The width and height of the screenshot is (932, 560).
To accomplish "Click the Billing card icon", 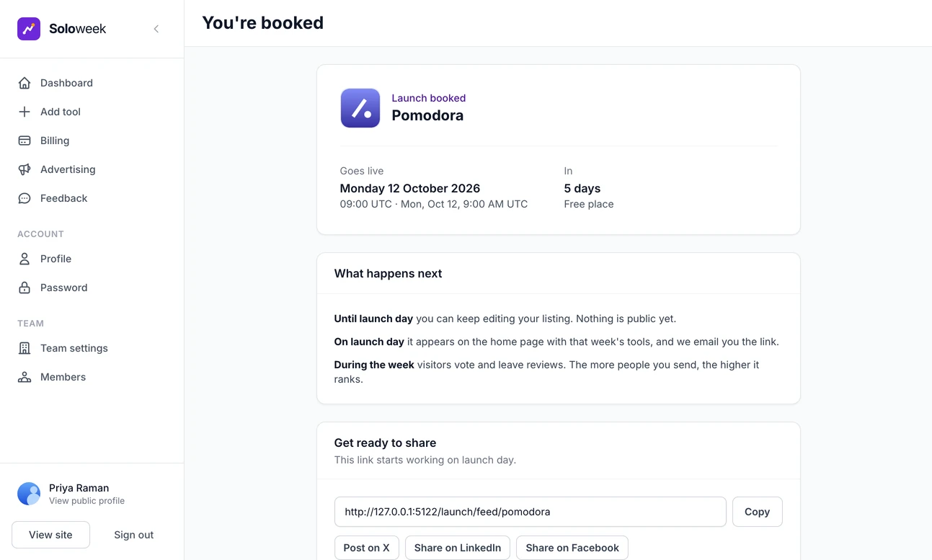I will (x=25, y=141).
